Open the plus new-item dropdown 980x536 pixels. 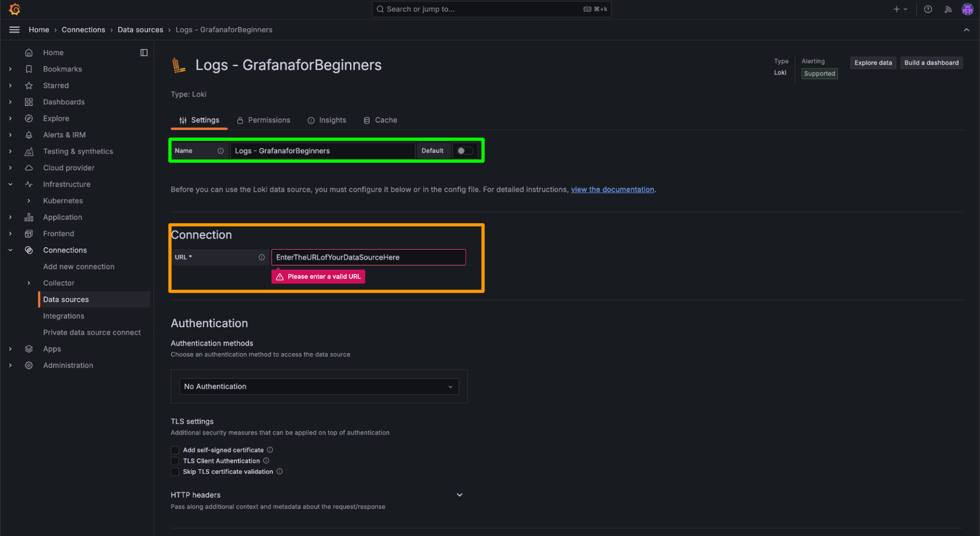coord(900,9)
